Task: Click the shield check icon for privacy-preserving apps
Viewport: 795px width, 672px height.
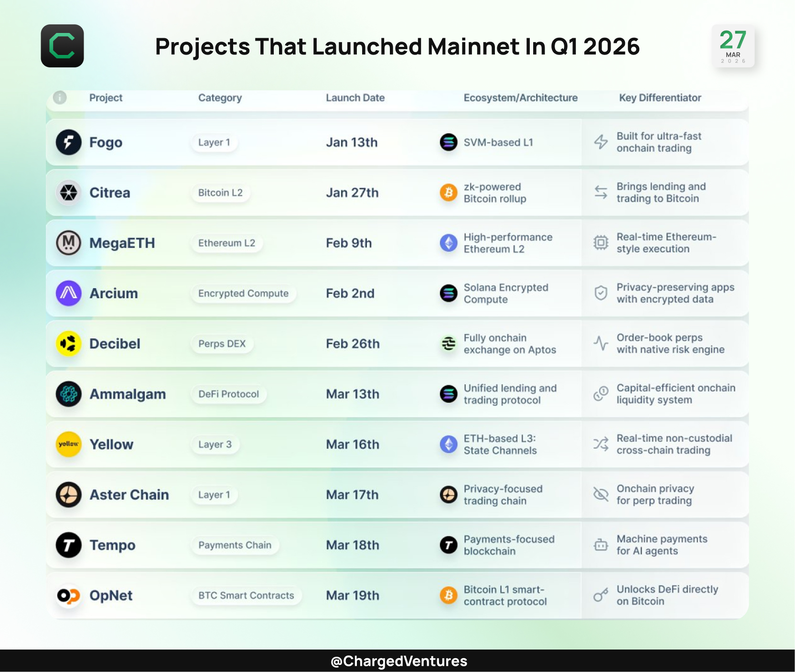Action: pyautogui.click(x=601, y=293)
